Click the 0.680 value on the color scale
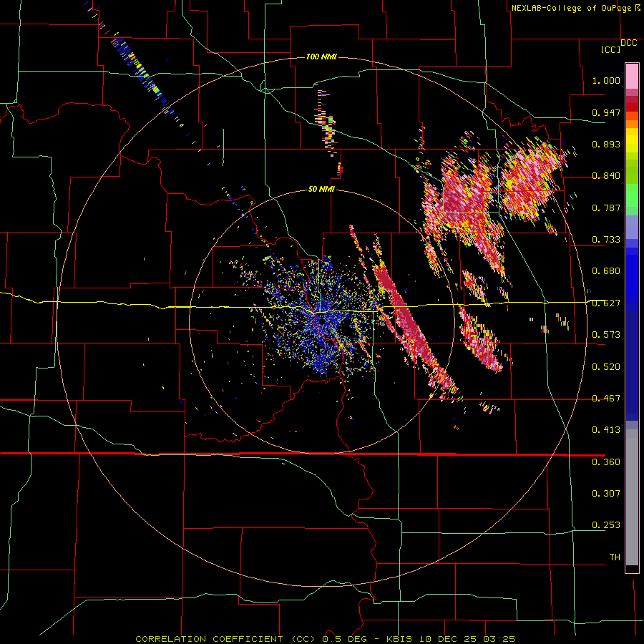This screenshot has width=644, height=644. coord(606,271)
